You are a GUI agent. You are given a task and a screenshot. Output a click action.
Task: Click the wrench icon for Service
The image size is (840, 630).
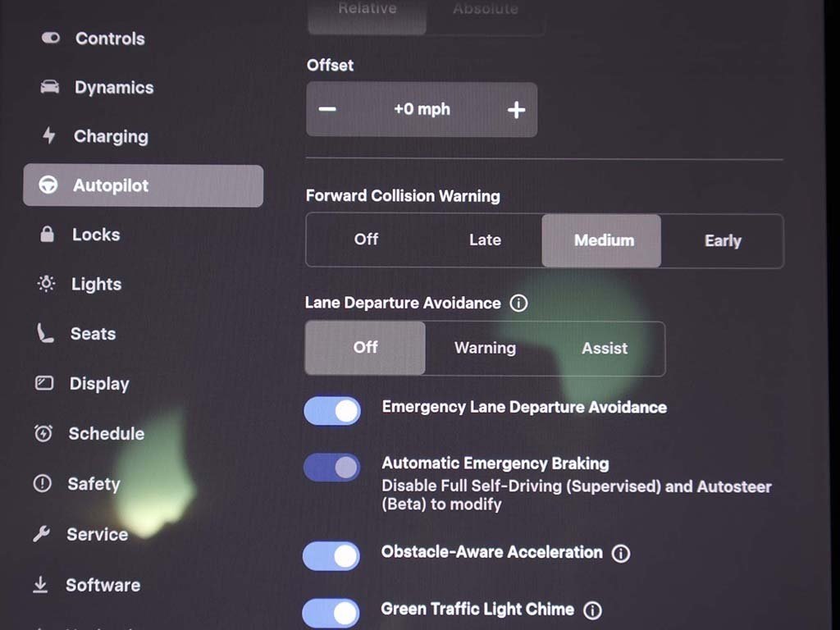pyautogui.click(x=42, y=535)
